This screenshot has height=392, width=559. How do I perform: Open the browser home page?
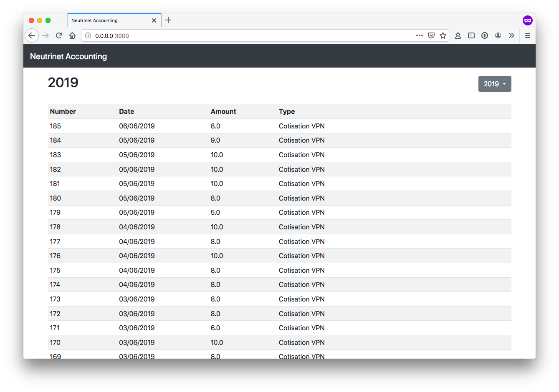click(x=72, y=35)
